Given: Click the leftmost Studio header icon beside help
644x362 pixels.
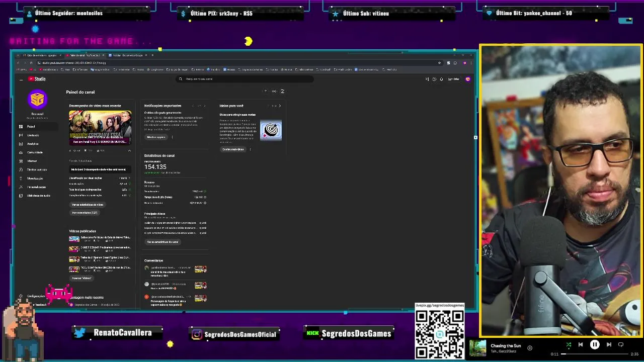Looking at the screenshot, I should pyautogui.click(x=427, y=79).
